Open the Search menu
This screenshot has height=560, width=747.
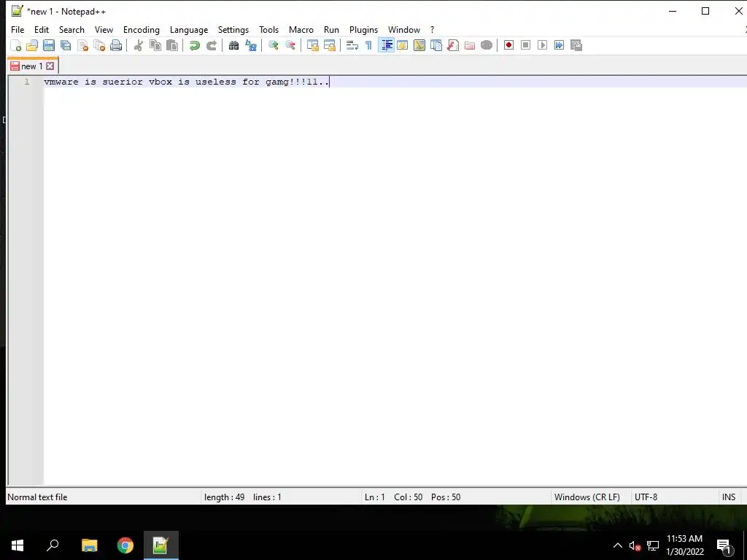[71, 29]
